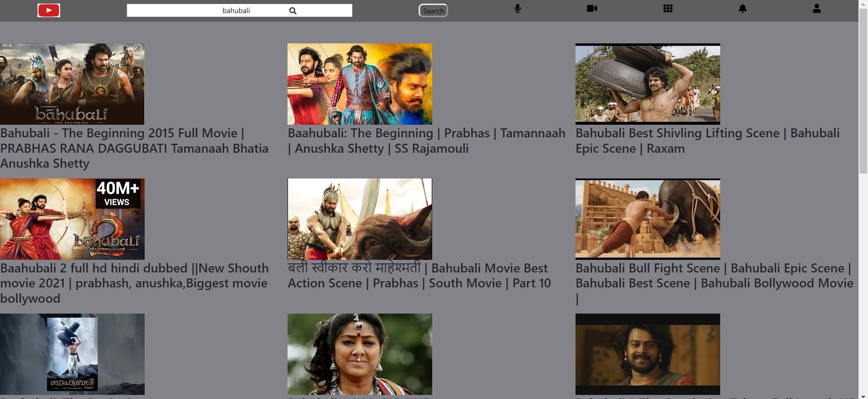Screen dimensions: 868x399
Task: Click title 'Bahubali Movie Best Action Scene Part 10'
Action: [x=419, y=276]
